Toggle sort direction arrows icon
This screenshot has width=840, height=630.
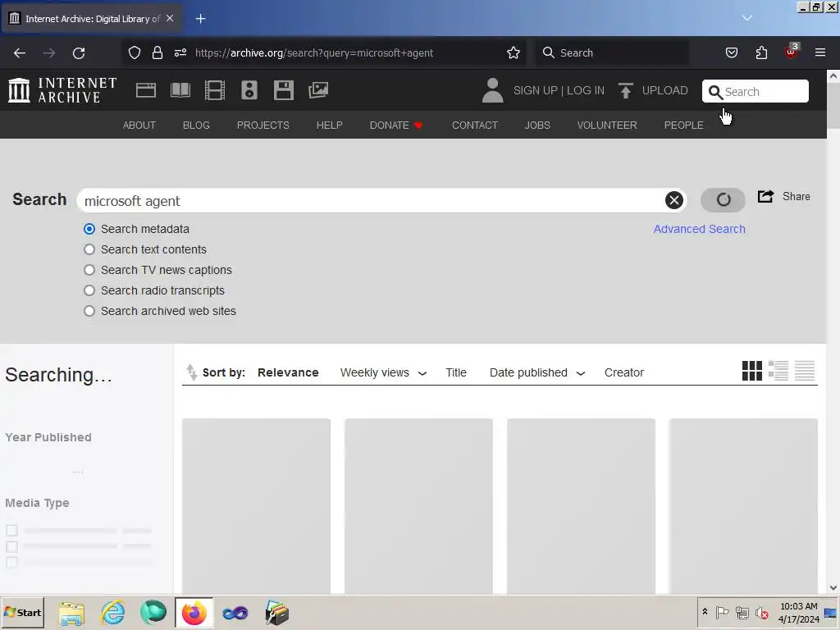191,372
